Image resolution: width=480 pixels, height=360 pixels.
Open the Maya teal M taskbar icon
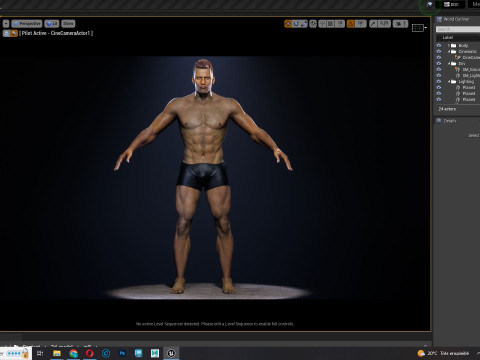pyautogui.click(x=155, y=353)
